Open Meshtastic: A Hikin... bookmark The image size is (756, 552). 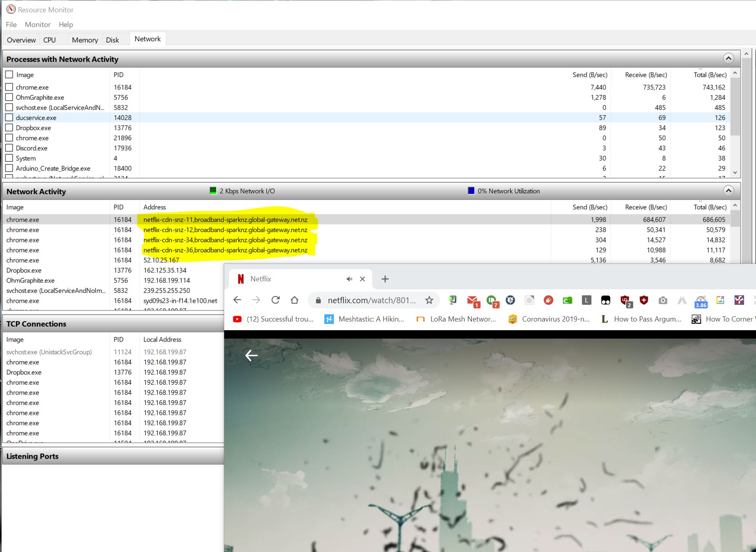(364, 319)
